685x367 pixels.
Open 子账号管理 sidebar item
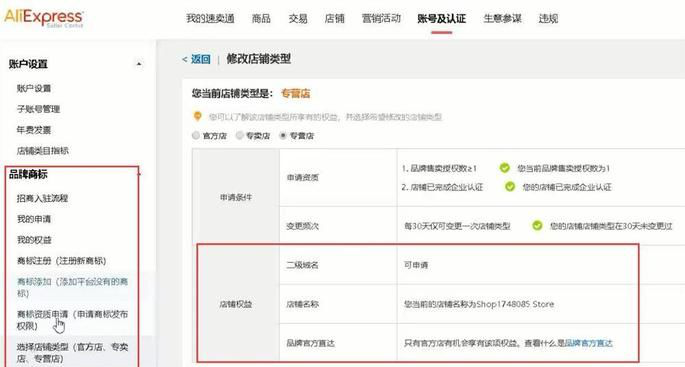(38, 109)
